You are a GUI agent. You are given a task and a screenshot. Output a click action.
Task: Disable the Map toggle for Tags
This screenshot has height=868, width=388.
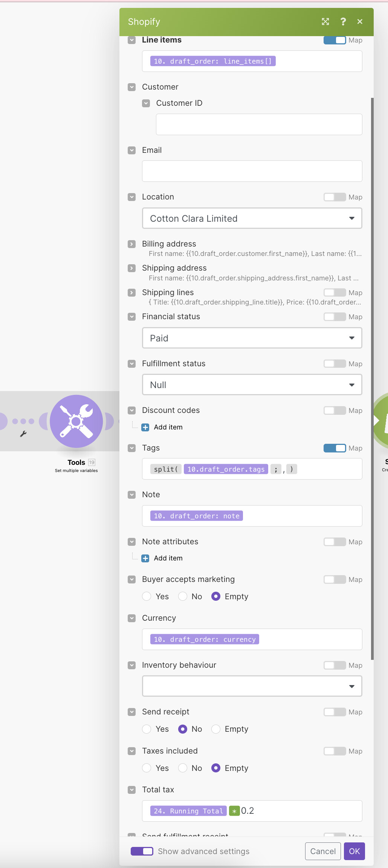[335, 448]
